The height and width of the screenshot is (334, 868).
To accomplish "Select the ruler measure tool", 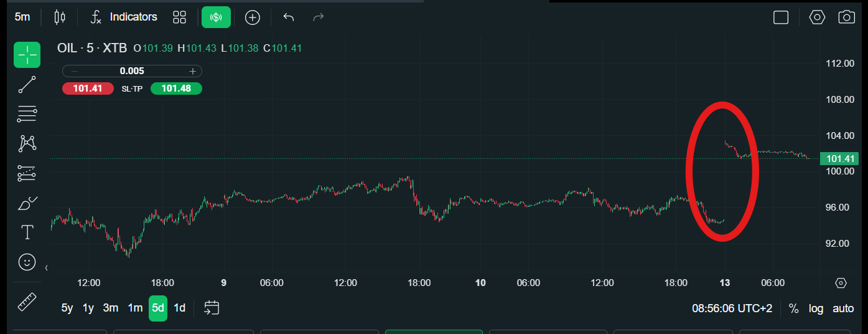I will pyautogui.click(x=27, y=302).
